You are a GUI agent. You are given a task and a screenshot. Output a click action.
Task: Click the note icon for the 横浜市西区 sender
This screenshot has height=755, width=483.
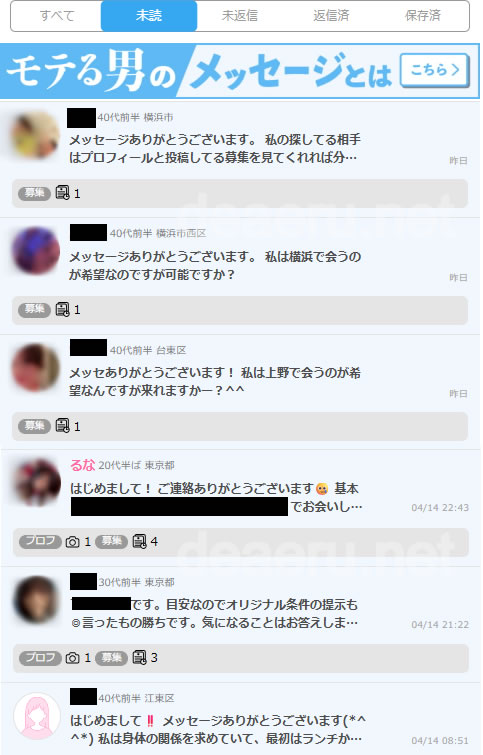[63, 309]
